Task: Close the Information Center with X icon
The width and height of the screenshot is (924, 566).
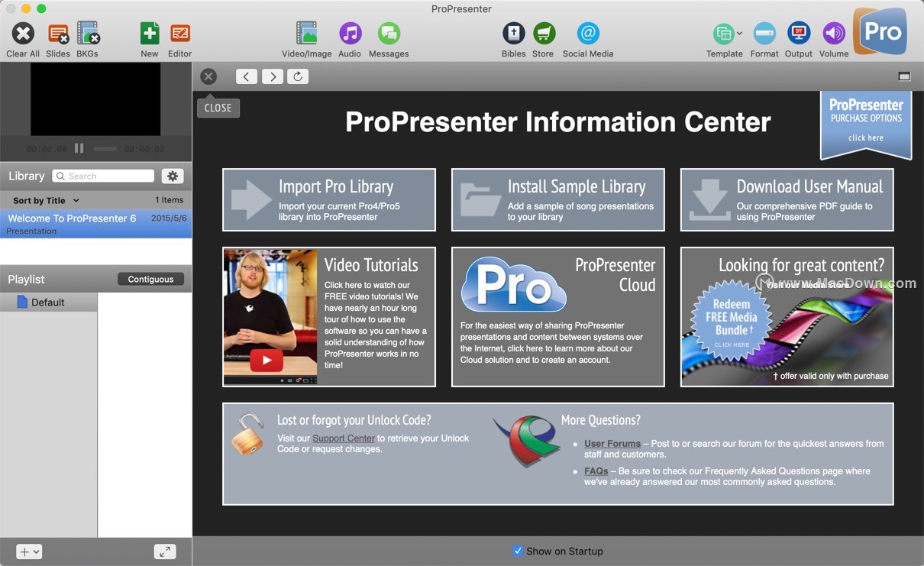Action: pos(208,76)
